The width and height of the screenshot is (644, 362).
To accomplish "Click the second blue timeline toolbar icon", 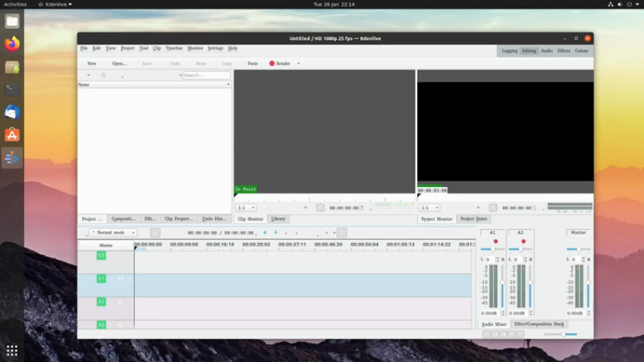I will 276,233.
